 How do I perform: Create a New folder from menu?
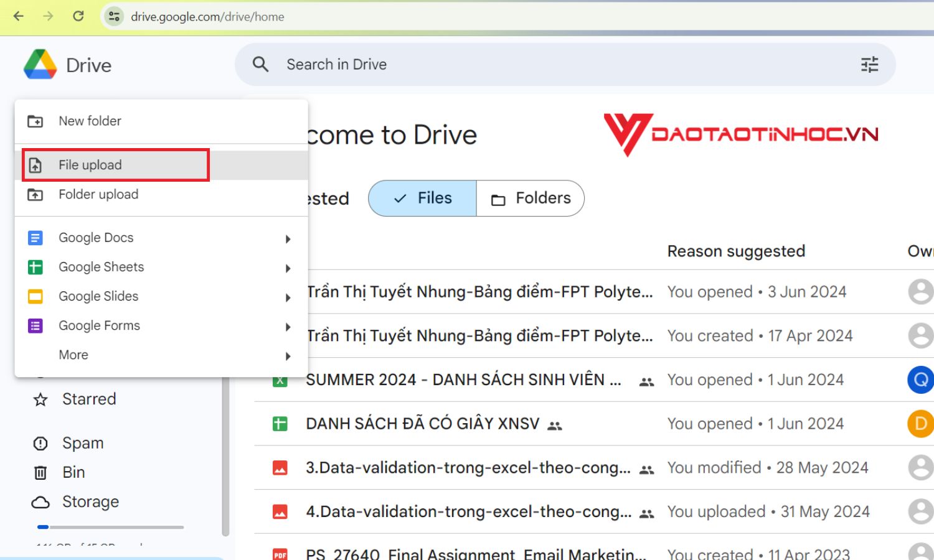click(90, 121)
